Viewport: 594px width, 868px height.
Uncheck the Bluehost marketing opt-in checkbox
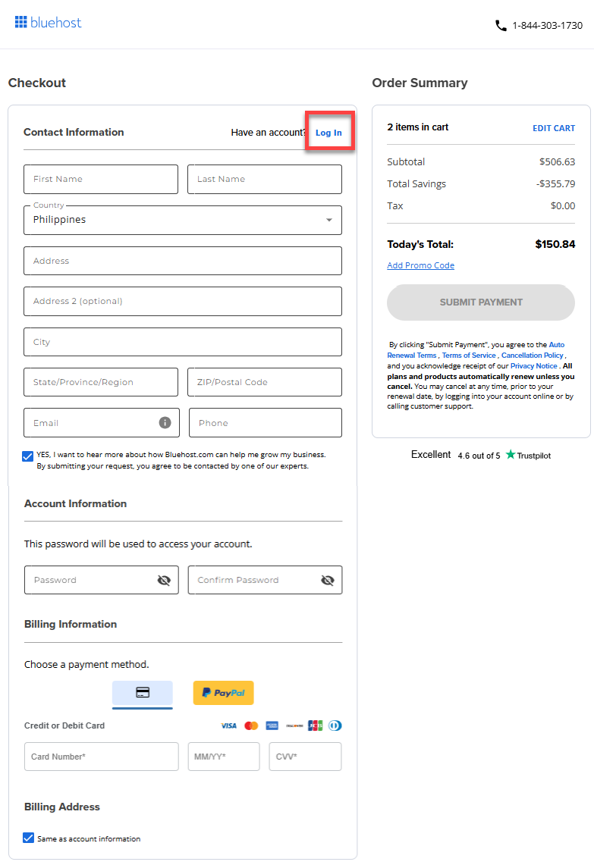click(28, 455)
